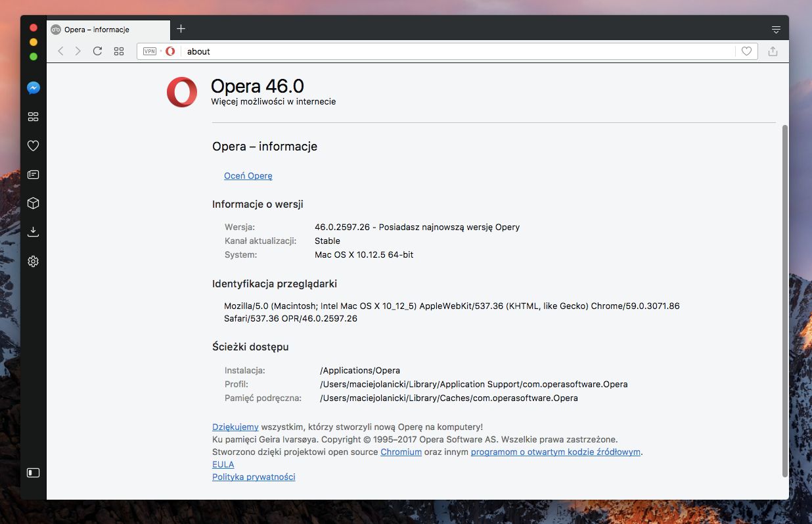
Task: Click the Stable channel value
Action: [x=327, y=241]
